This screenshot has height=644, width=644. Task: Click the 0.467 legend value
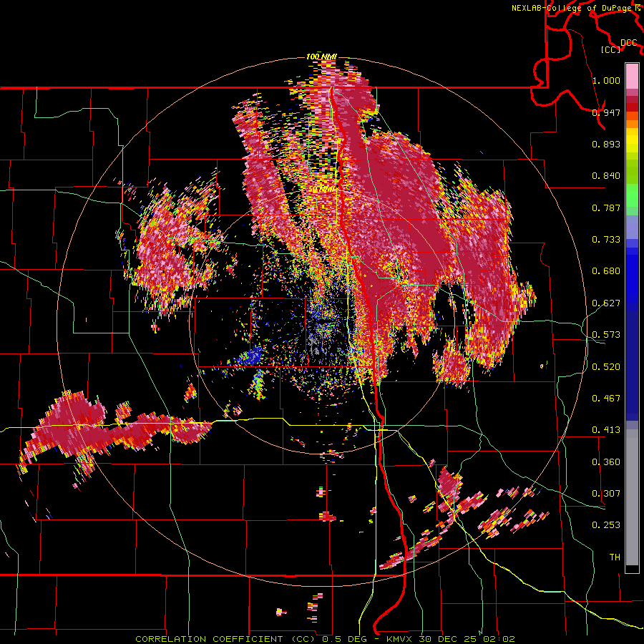606,399
